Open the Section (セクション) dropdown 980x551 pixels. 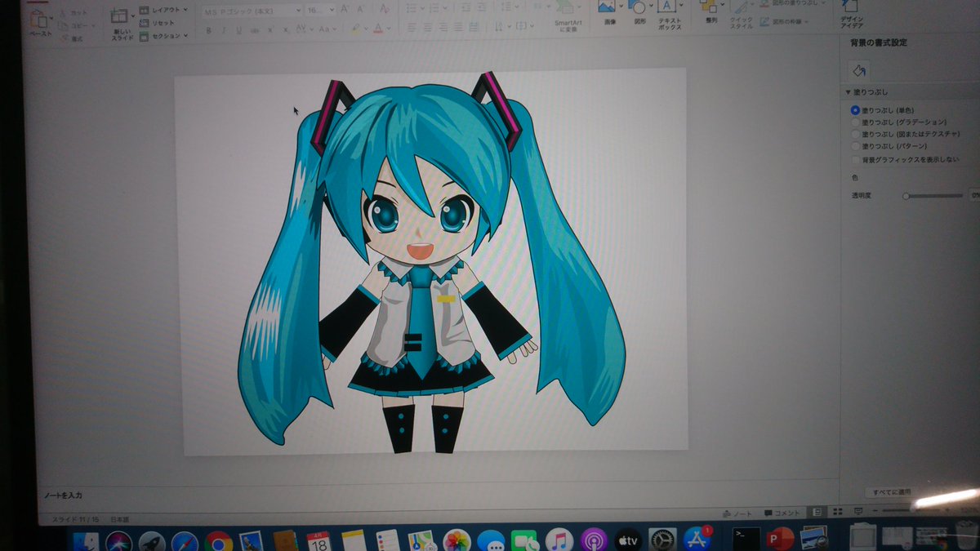pyautogui.click(x=163, y=36)
